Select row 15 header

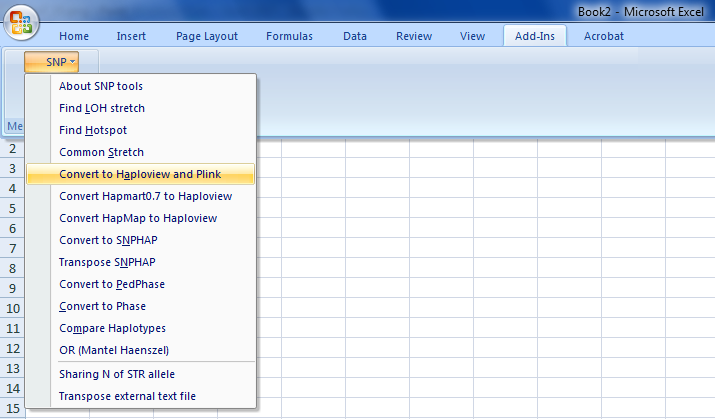pyautogui.click(x=14, y=408)
